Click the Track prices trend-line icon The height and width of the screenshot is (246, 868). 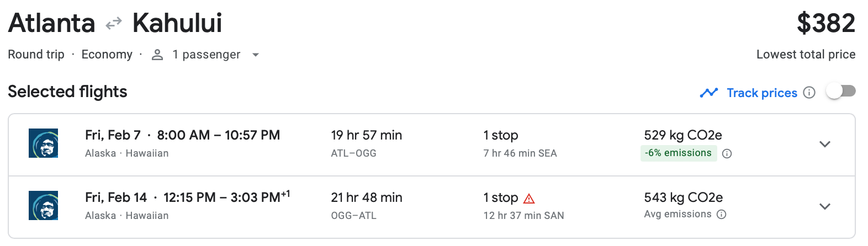click(708, 93)
